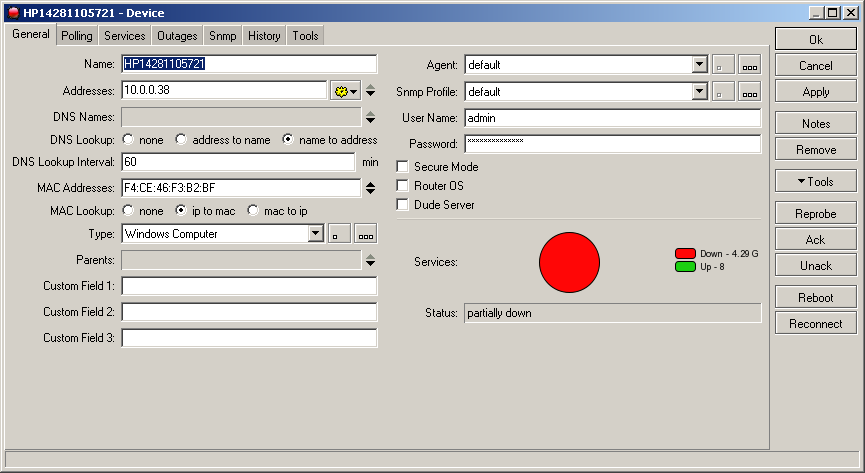Open the Tools tab
Viewport: 865px width, 473px height.
(305, 36)
